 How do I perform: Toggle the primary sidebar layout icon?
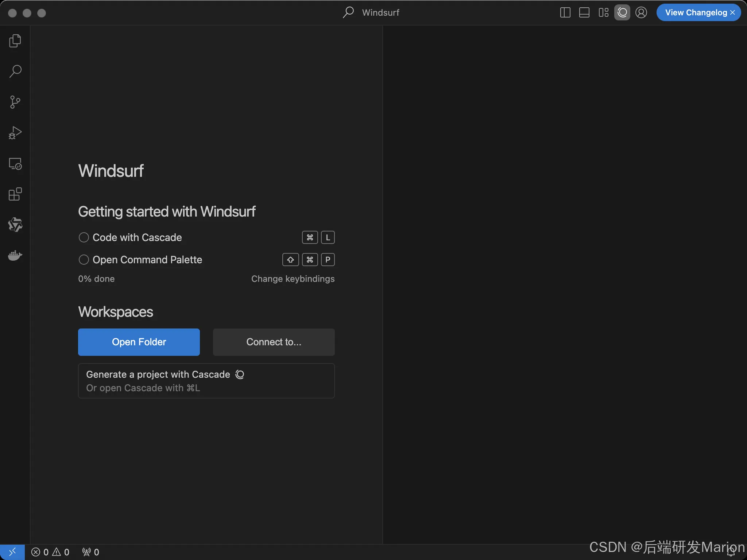[x=565, y=12]
